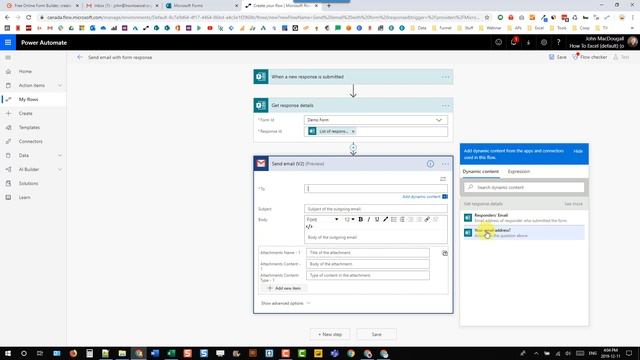Open the Flow checker
Screen dimensions: 640x360
[590, 57]
